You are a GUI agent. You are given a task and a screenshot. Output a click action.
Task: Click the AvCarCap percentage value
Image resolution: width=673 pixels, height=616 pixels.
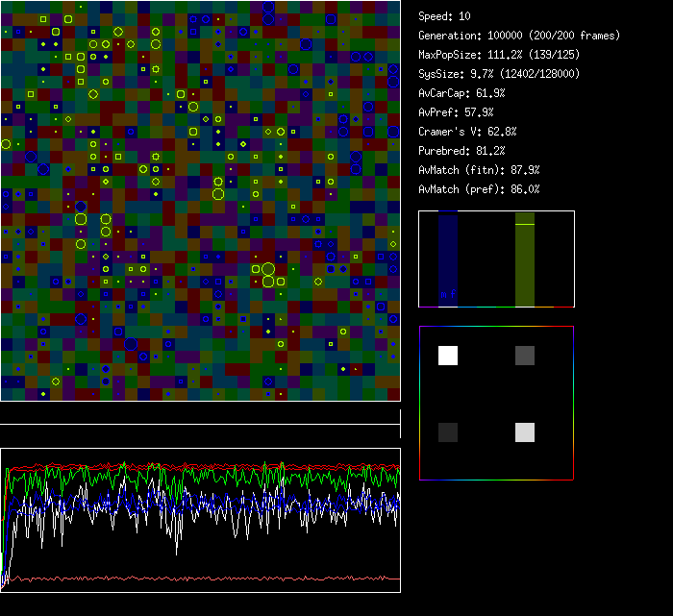pyautogui.click(x=488, y=93)
